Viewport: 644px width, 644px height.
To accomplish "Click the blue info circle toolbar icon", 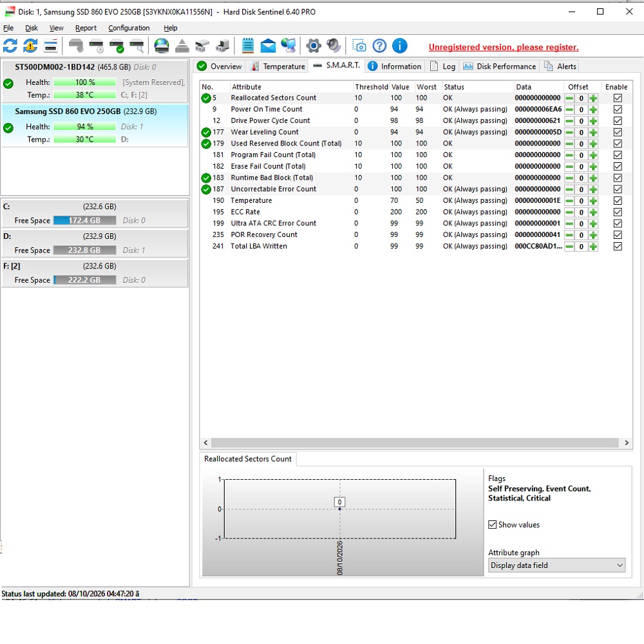I will [400, 46].
